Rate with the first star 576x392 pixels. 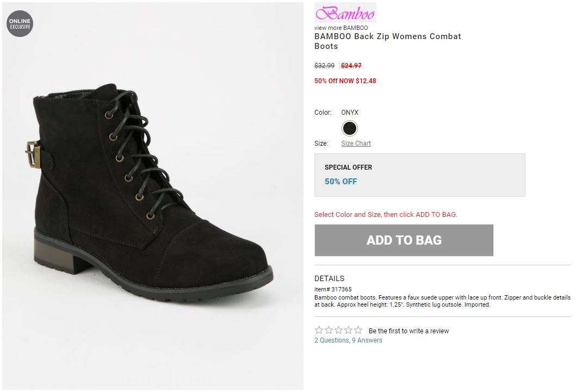tap(319, 330)
